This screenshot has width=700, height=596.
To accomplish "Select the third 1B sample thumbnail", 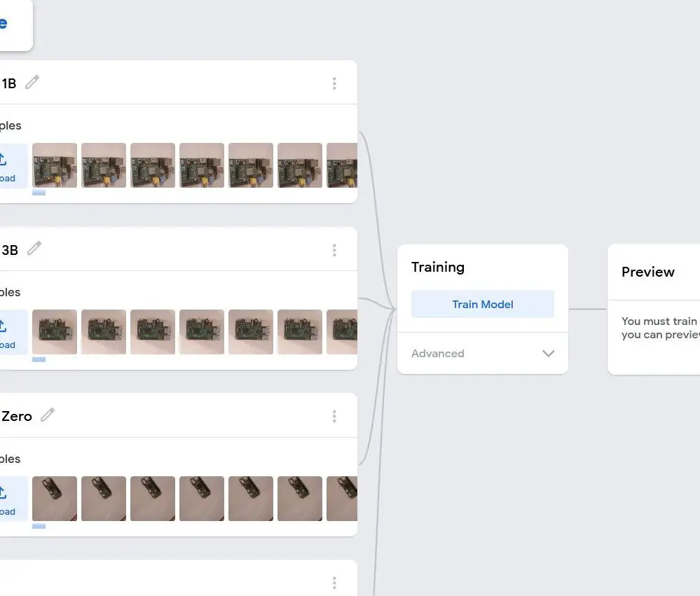I will (153, 165).
